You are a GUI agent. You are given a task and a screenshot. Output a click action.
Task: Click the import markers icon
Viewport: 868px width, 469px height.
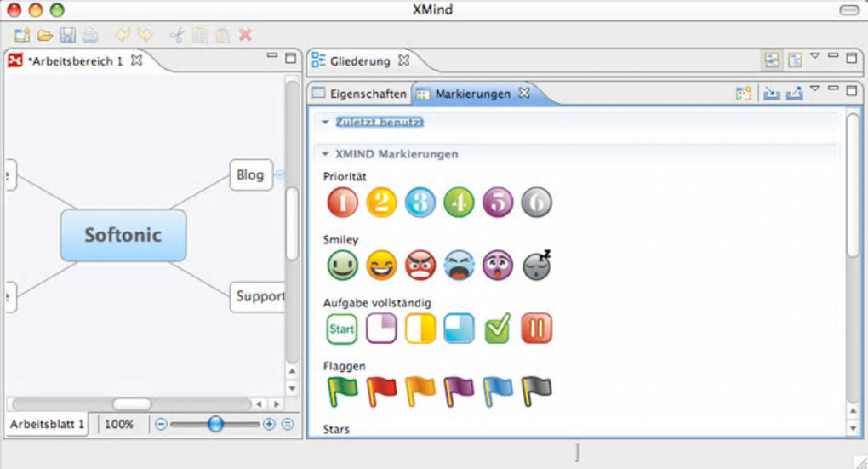(x=772, y=93)
